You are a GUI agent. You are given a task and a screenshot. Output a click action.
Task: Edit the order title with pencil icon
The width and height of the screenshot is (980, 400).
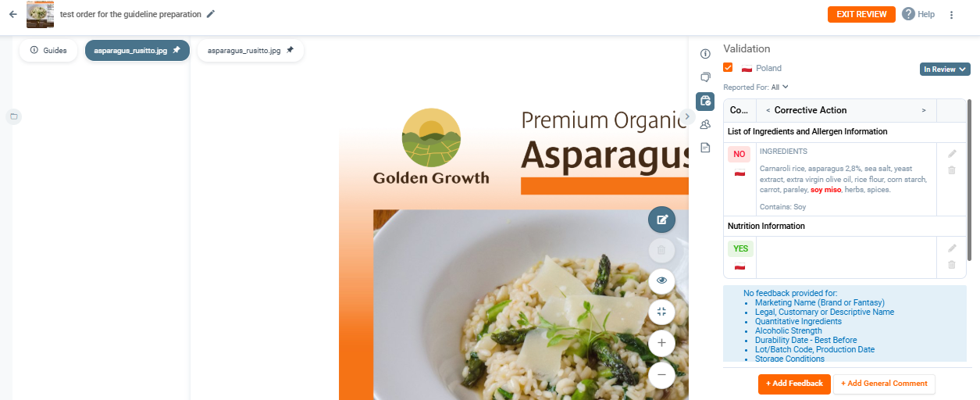211,14
